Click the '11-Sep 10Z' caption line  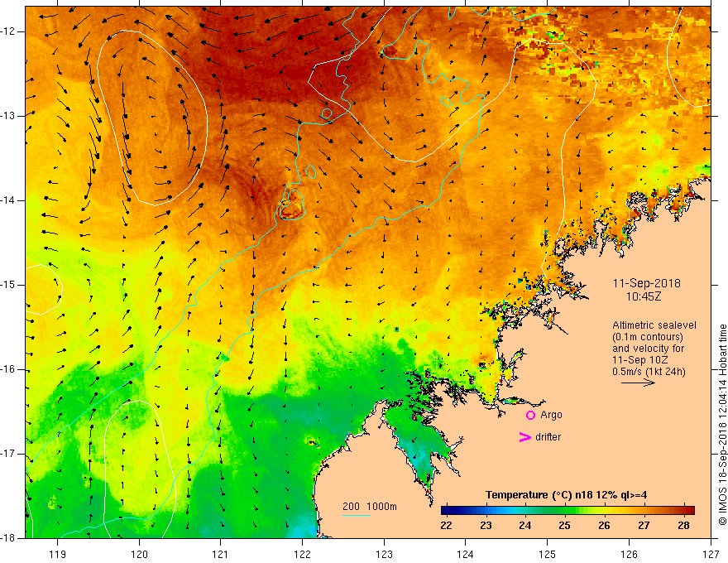[639, 360]
